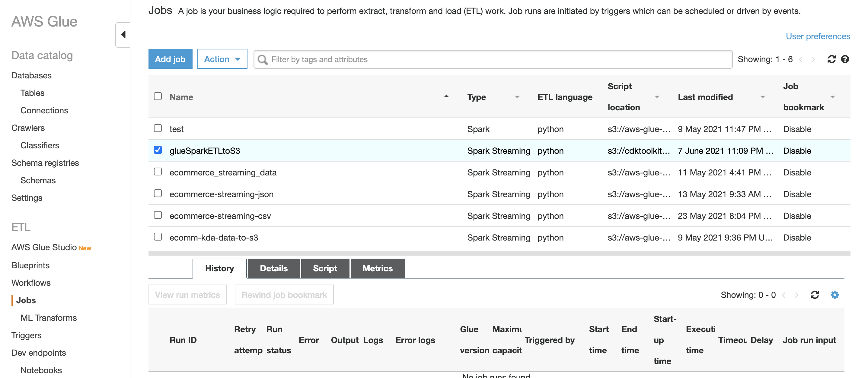Uncheck the glueSparkETLtoS3 job checkbox
The image size is (868, 378).
pyautogui.click(x=158, y=150)
